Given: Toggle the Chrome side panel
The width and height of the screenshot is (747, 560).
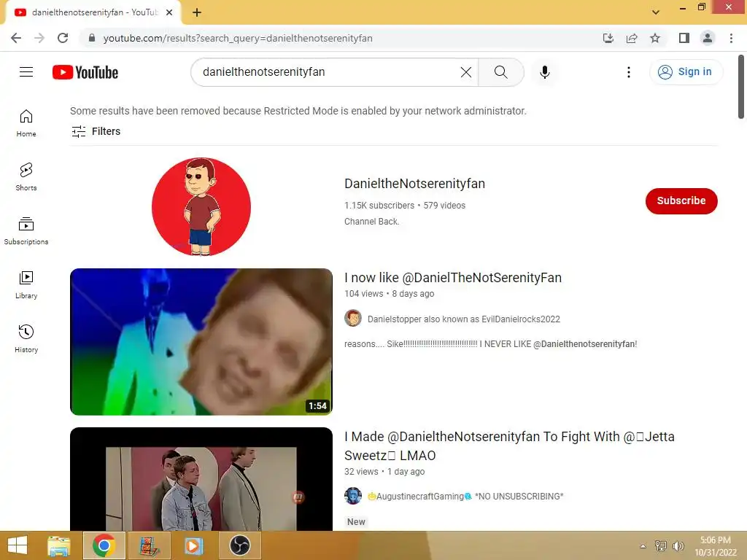Looking at the screenshot, I should tap(684, 38).
